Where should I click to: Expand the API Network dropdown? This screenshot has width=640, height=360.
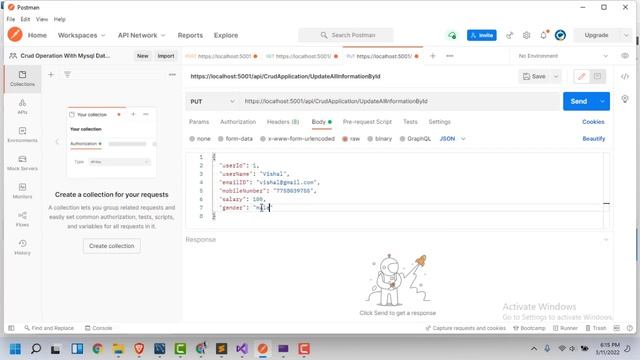(142, 36)
